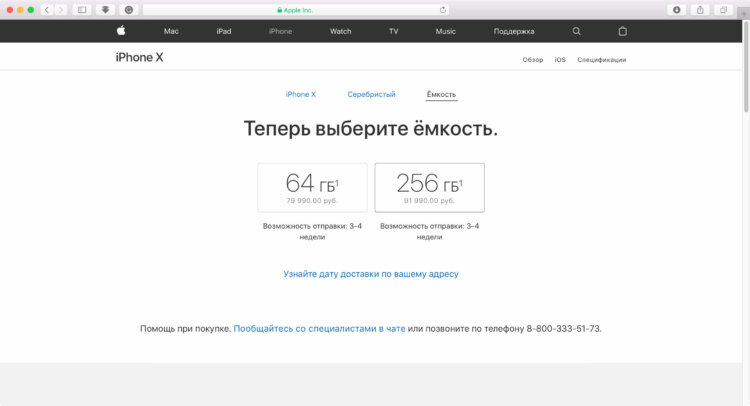This screenshot has width=750, height=406.
Task: Click the Pocket extension toolbar icon
Action: 105,10
